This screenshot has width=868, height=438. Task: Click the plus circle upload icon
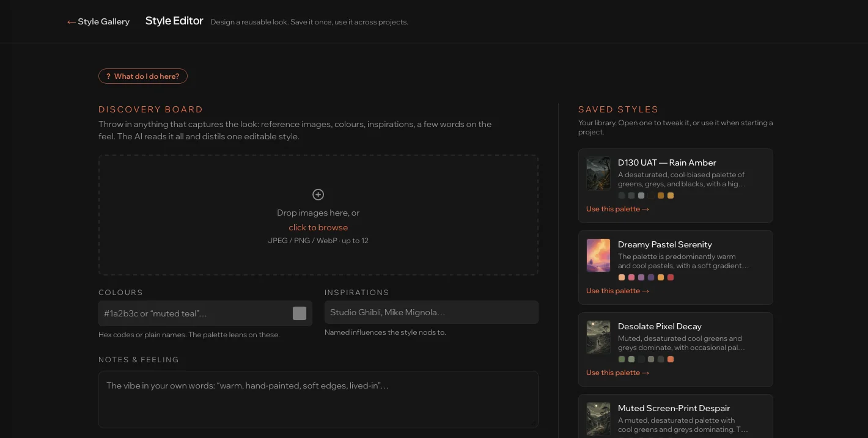pos(318,194)
